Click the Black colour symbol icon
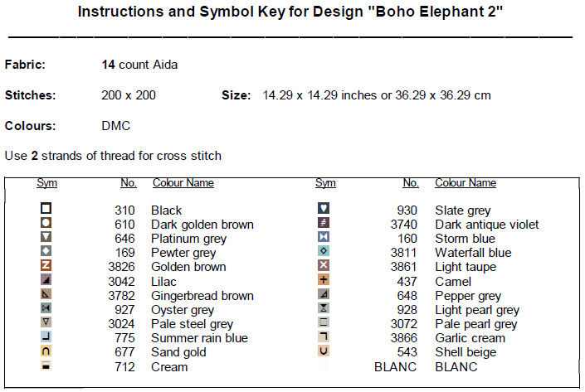The image size is (585, 392). (46, 210)
